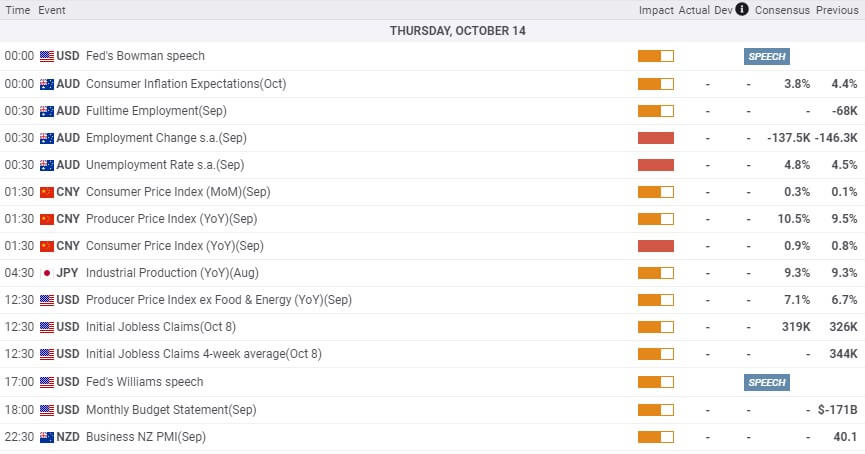Click the Consensus column header
The width and height of the screenshot is (865, 454).
(x=782, y=10)
